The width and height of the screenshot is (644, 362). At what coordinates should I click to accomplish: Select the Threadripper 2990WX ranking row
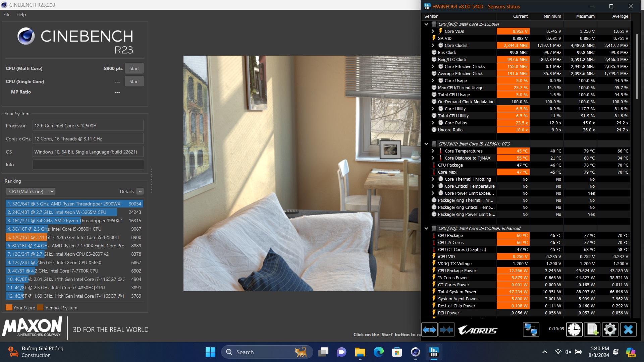(x=74, y=204)
